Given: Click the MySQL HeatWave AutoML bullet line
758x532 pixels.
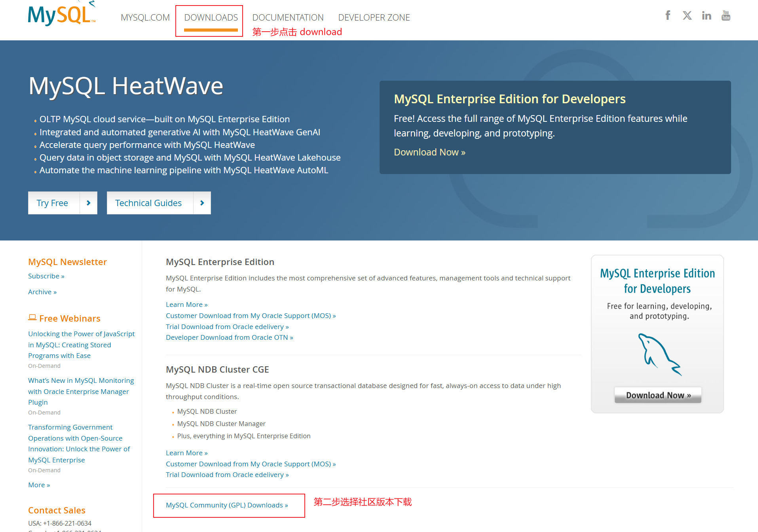Looking at the screenshot, I should click(x=184, y=170).
